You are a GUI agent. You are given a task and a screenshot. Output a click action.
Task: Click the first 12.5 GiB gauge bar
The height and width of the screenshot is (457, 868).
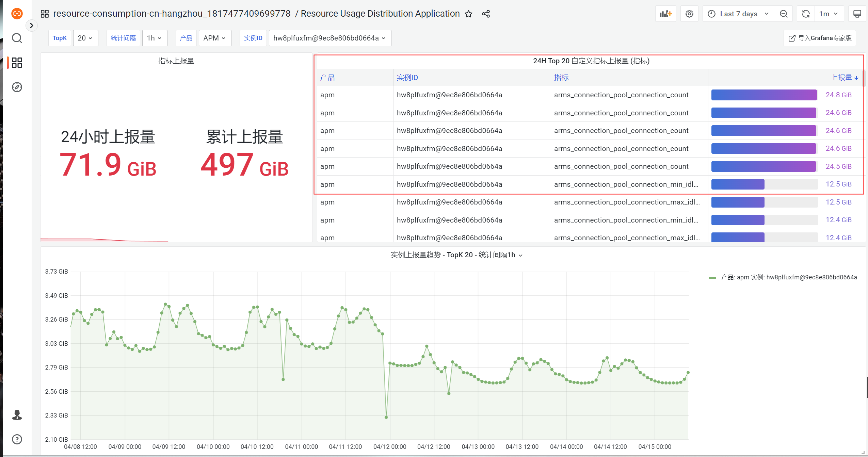click(765, 184)
